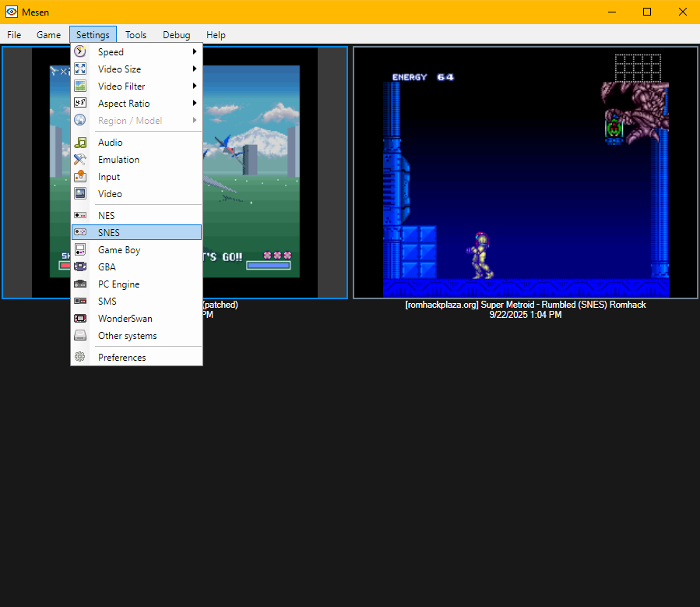Click the Mesen logo in the title bar
Image resolution: width=700 pixels, height=607 pixels.
click(11, 12)
